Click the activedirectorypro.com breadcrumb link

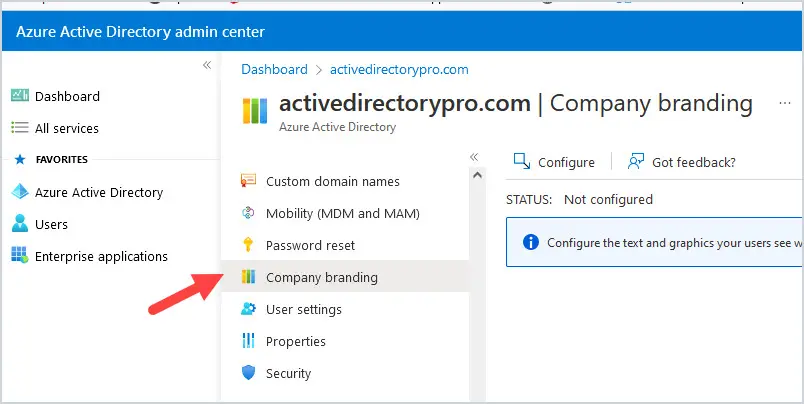coord(399,69)
